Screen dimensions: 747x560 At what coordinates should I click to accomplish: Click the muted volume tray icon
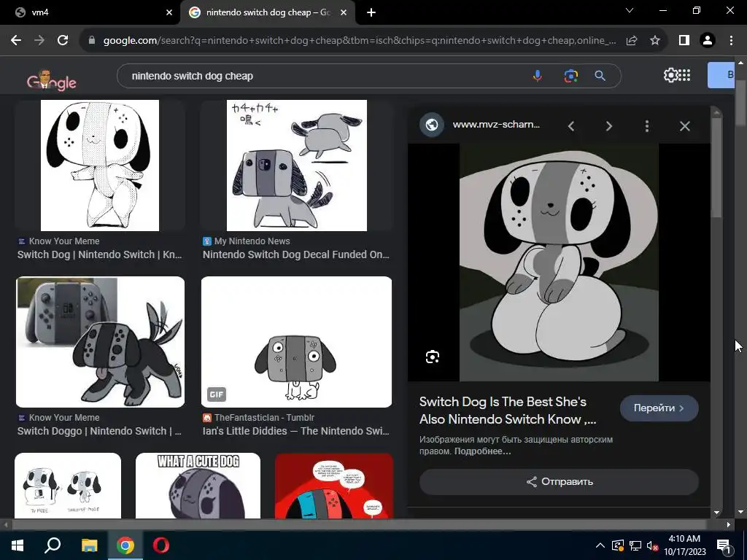(652, 545)
